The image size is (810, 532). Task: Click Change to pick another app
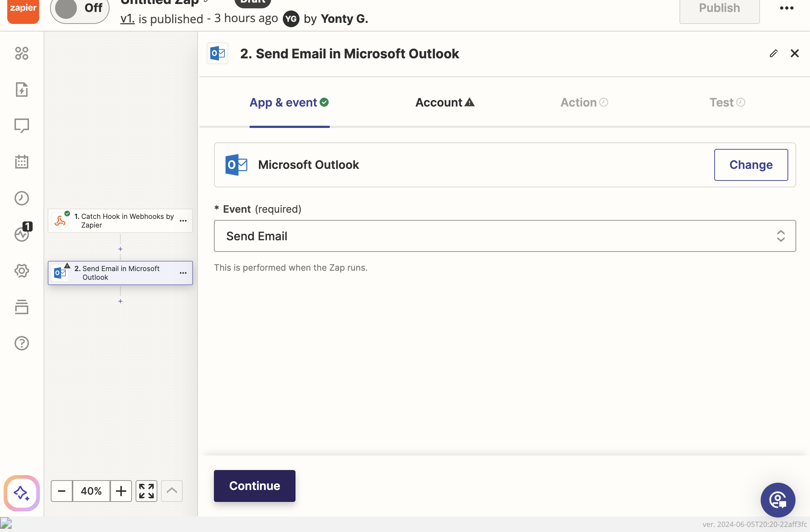(x=751, y=165)
